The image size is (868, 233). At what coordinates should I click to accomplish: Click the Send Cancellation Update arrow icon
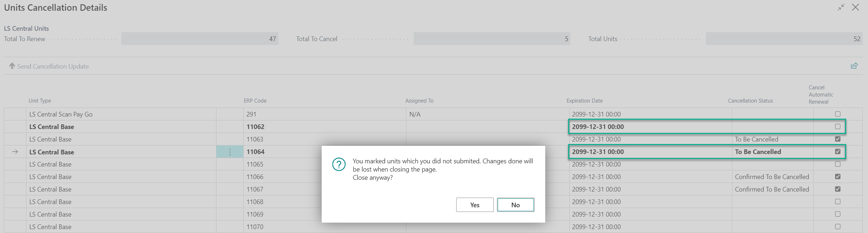point(12,66)
